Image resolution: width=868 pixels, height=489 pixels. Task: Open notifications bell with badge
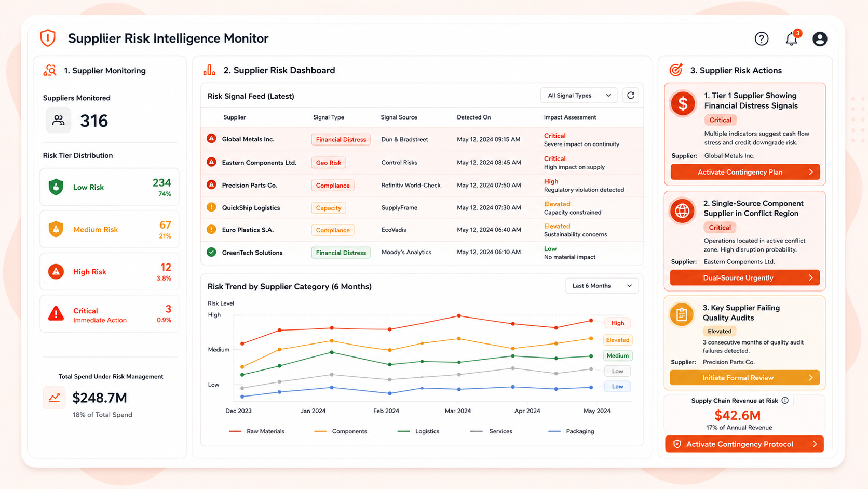pos(792,38)
